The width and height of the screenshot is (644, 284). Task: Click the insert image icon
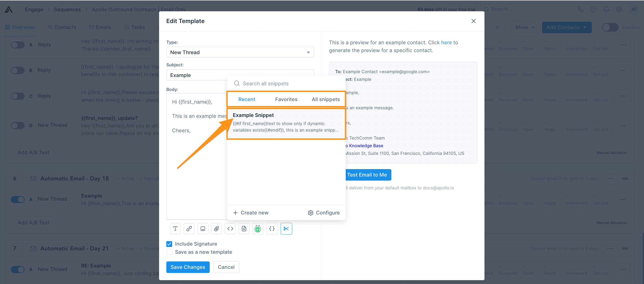tap(203, 228)
